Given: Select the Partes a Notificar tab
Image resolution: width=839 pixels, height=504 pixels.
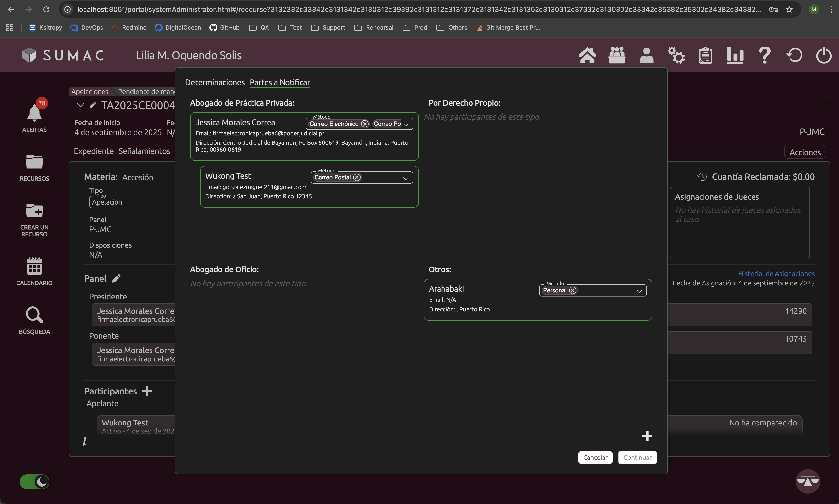Looking at the screenshot, I should point(279,82).
